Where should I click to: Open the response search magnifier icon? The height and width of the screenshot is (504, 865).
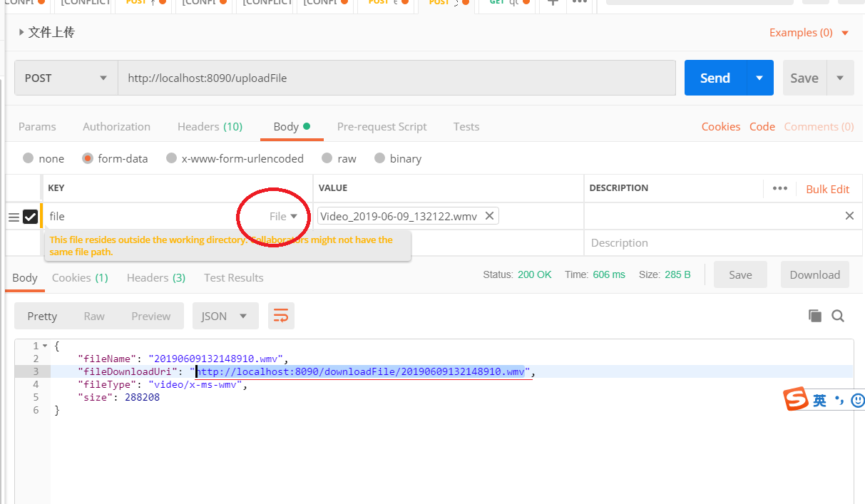(x=838, y=316)
